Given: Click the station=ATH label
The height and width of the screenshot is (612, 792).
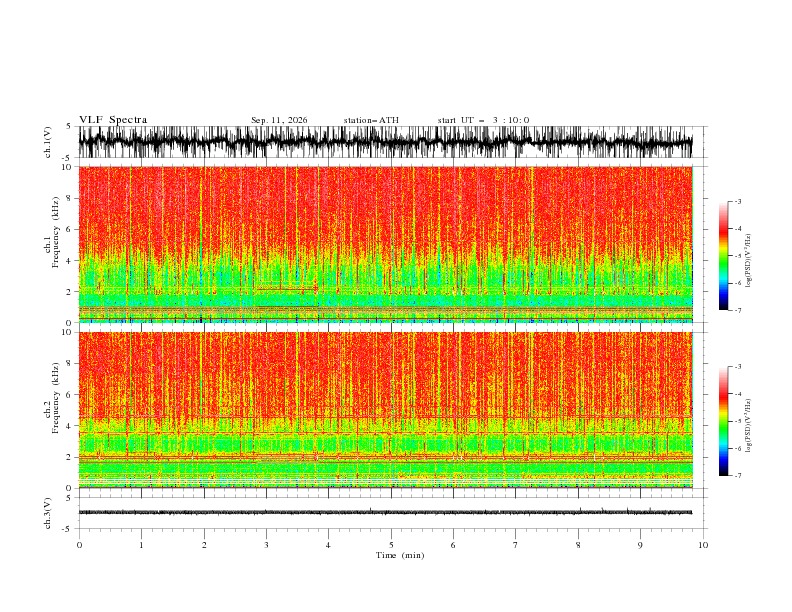Looking at the screenshot, I should (x=371, y=120).
